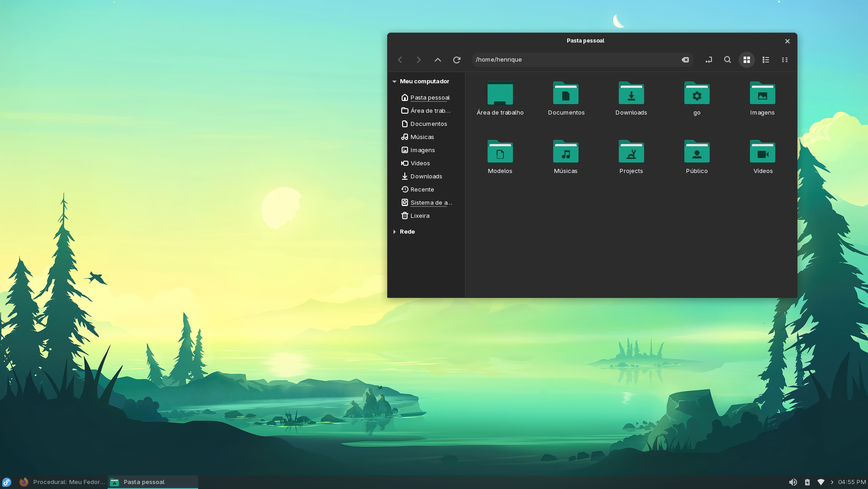Select the Público folder
This screenshot has width=868, height=489.
[x=697, y=157]
